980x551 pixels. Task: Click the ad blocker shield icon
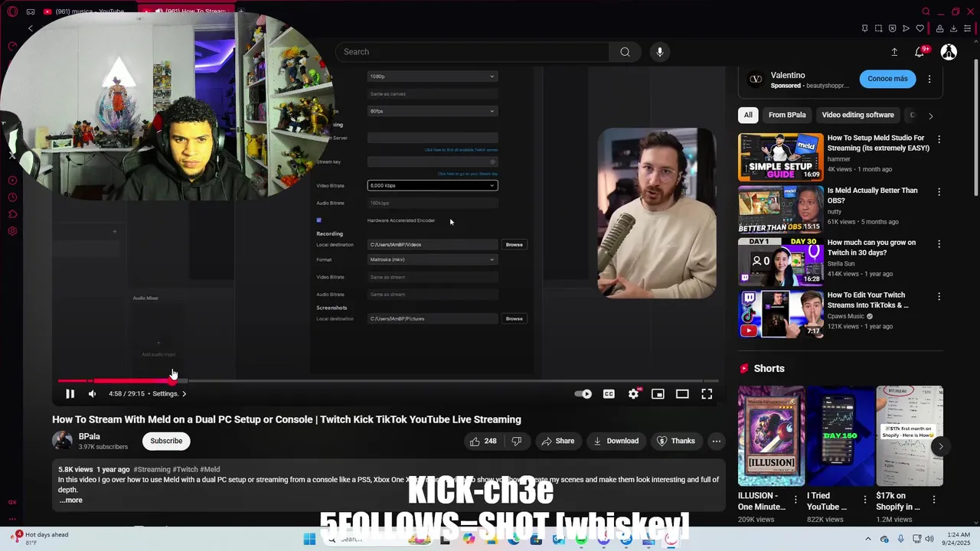tap(892, 28)
